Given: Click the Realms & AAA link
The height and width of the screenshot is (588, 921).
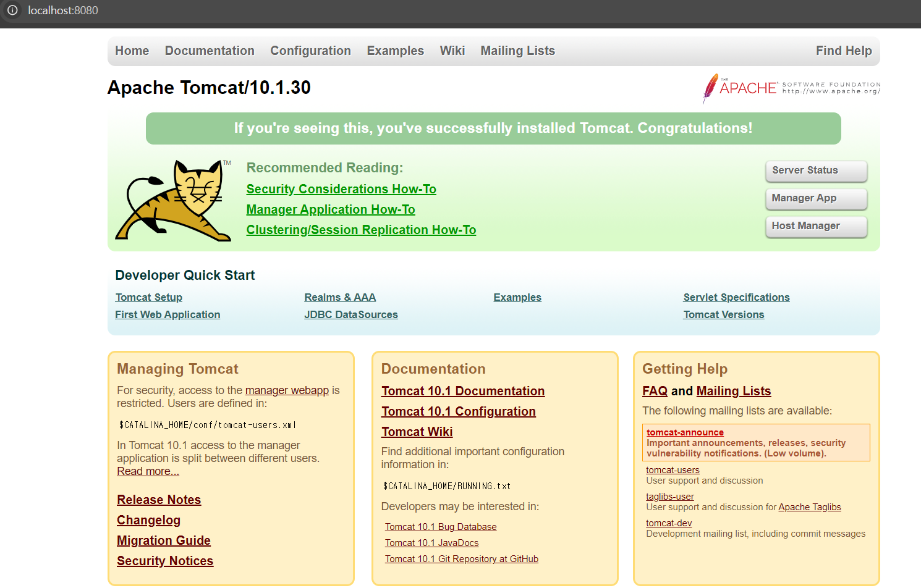Looking at the screenshot, I should coord(340,297).
